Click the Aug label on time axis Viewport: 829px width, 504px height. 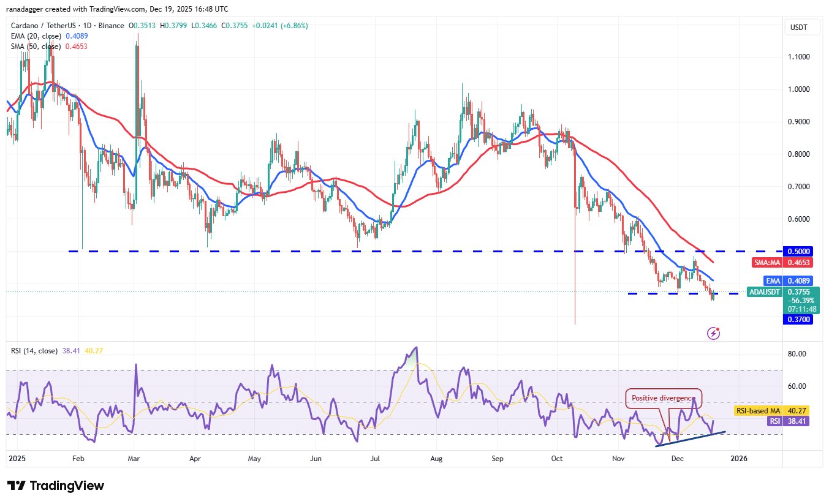click(x=437, y=458)
